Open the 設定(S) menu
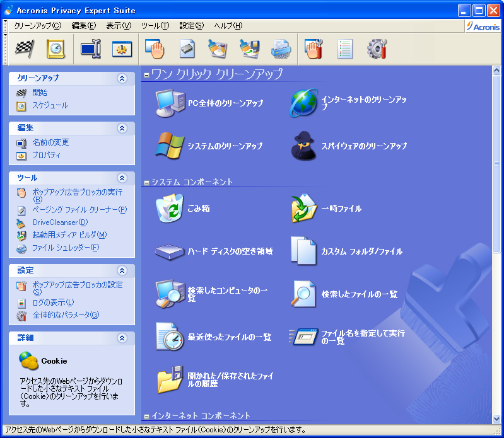 [192, 26]
